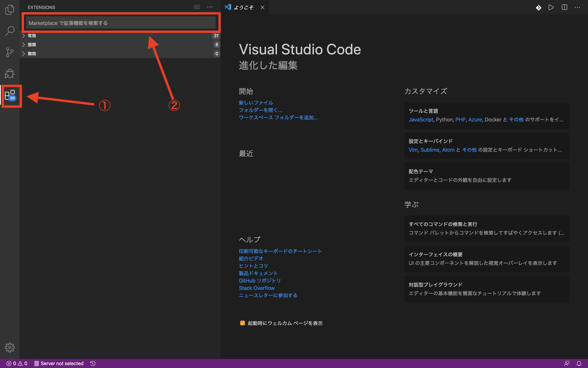Open the Source Control view
This screenshot has width=588, height=368.
10,52
